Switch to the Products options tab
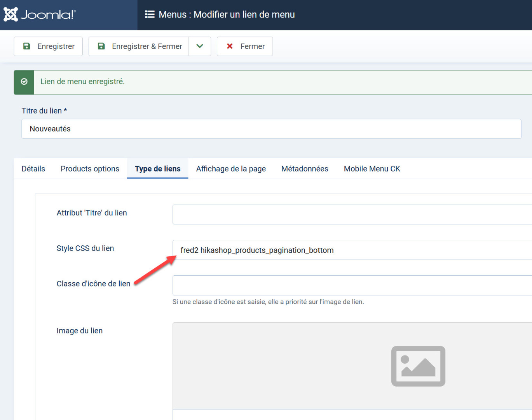Image resolution: width=532 pixels, height=420 pixels. (x=90, y=169)
